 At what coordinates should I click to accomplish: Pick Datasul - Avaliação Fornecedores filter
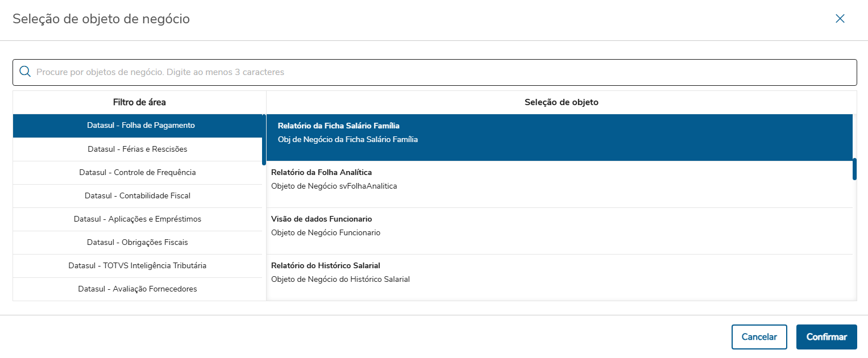[138, 289]
